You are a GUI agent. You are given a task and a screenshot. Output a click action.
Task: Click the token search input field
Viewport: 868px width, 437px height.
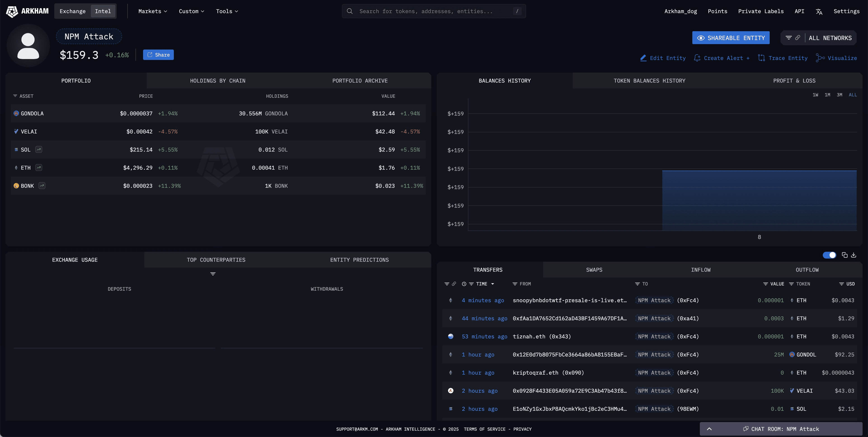tap(434, 11)
